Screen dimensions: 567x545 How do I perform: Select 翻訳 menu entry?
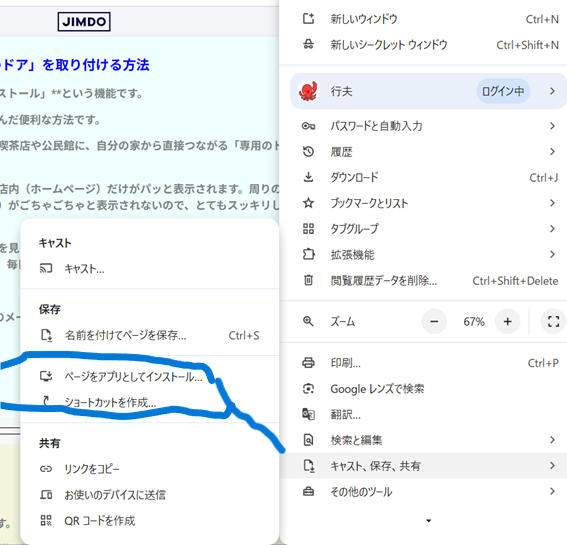(x=423, y=414)
